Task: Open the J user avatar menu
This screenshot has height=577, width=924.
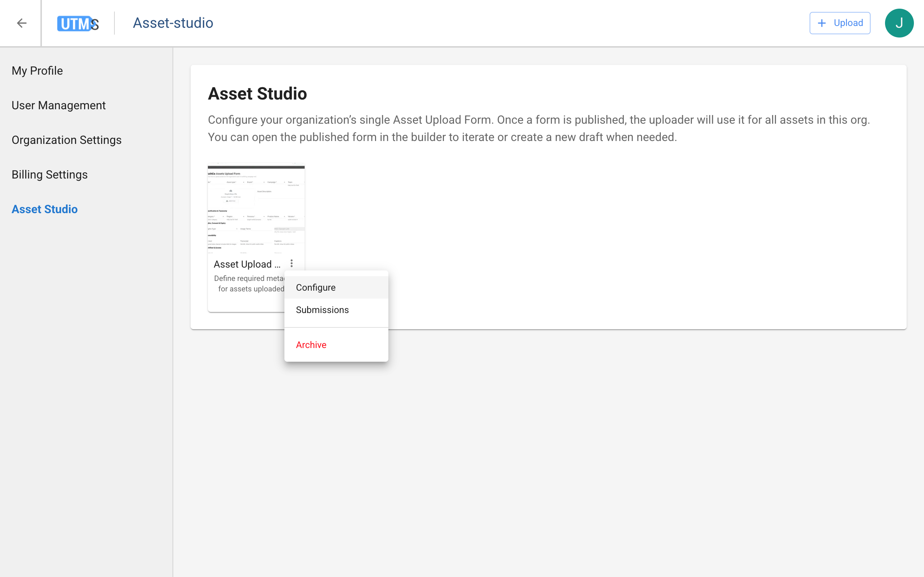Action: (x=899, y=23)
